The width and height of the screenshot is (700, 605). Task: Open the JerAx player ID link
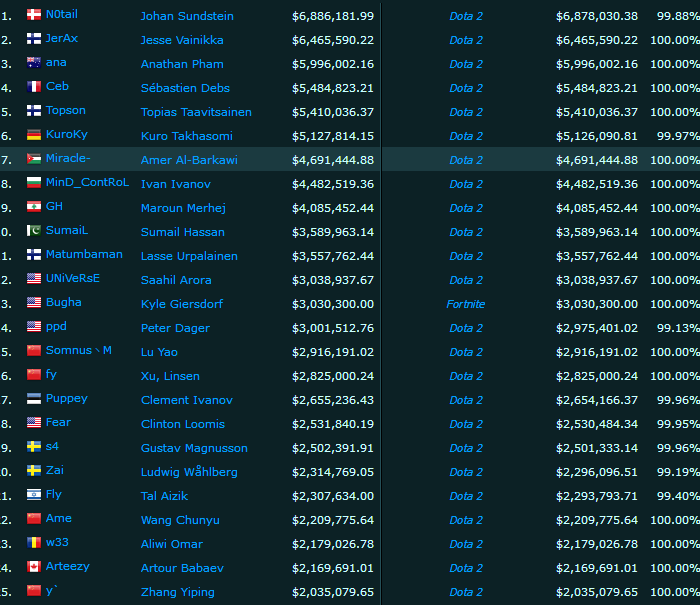(64, 39)
